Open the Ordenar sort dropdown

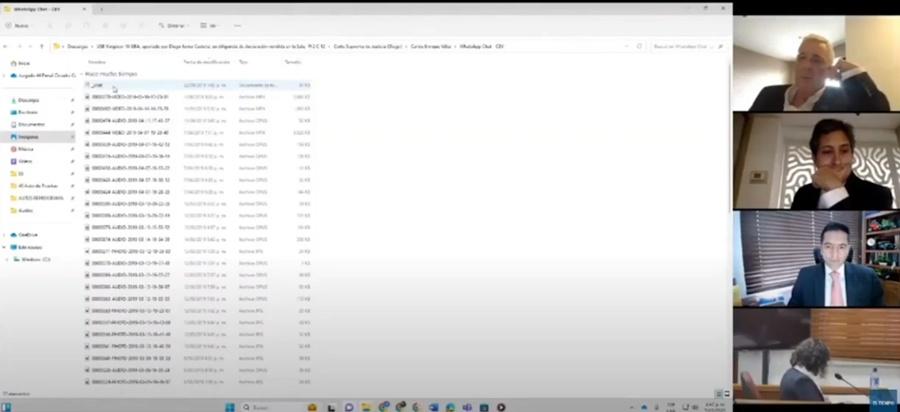(172, 25)
